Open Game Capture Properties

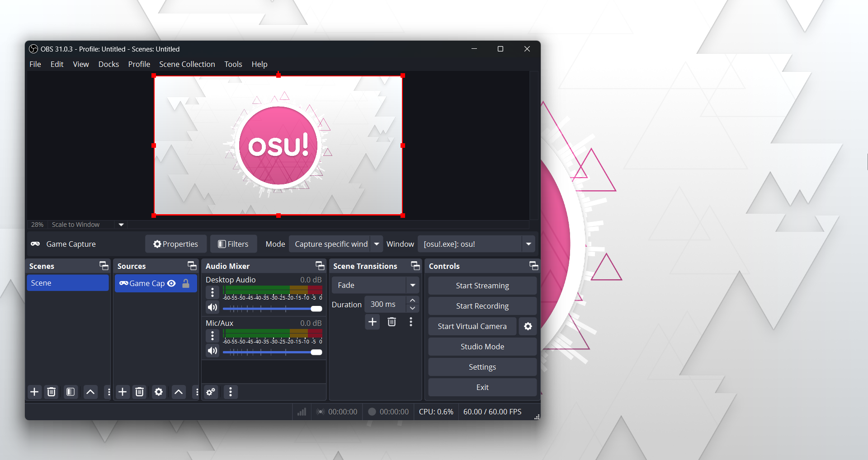[x=176, y=244]
